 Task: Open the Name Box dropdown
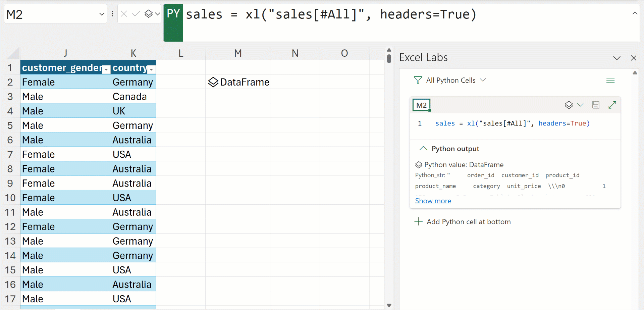[x=102, y=14]
